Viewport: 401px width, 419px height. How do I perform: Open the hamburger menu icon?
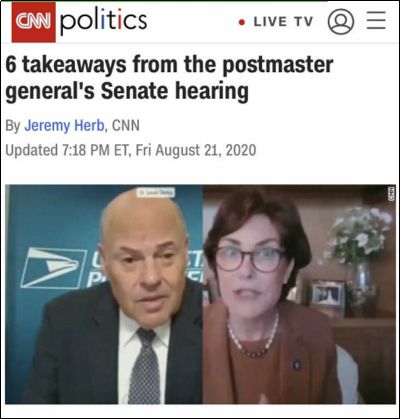[376, 21]
